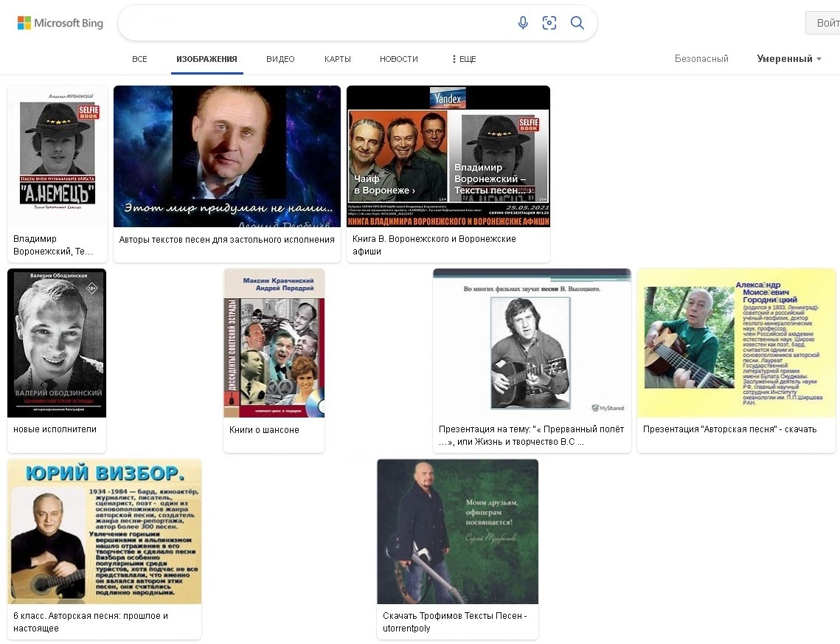Open the А.НЕМЕЦЪ book cover thumbnail
This screenshot has height=644, width=840.
[x=58, y=156]
